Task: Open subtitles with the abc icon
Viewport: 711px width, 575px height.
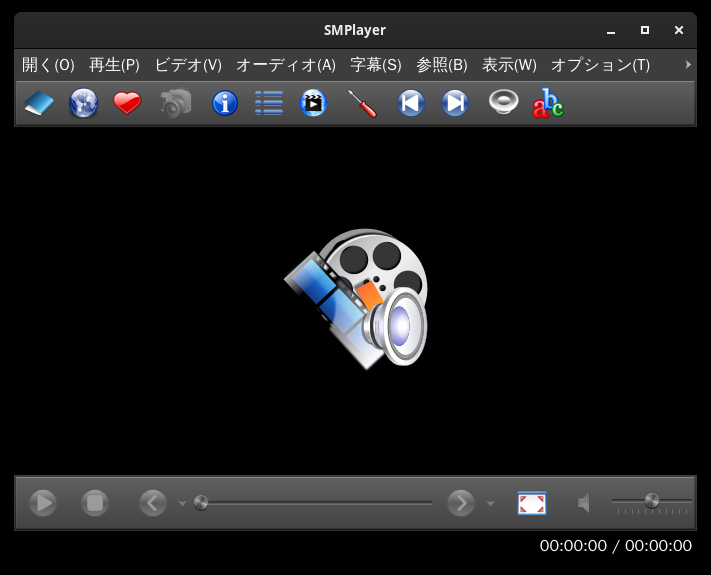Action: tap(548, 103)
